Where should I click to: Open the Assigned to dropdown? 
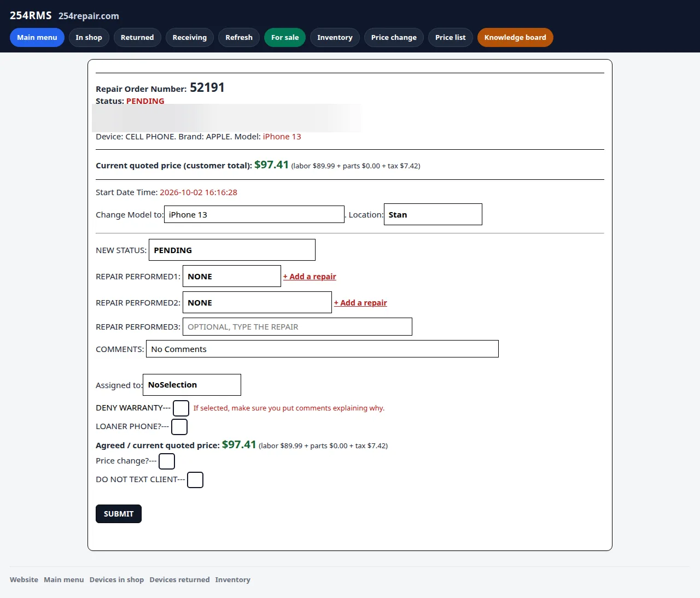(192, 385)
